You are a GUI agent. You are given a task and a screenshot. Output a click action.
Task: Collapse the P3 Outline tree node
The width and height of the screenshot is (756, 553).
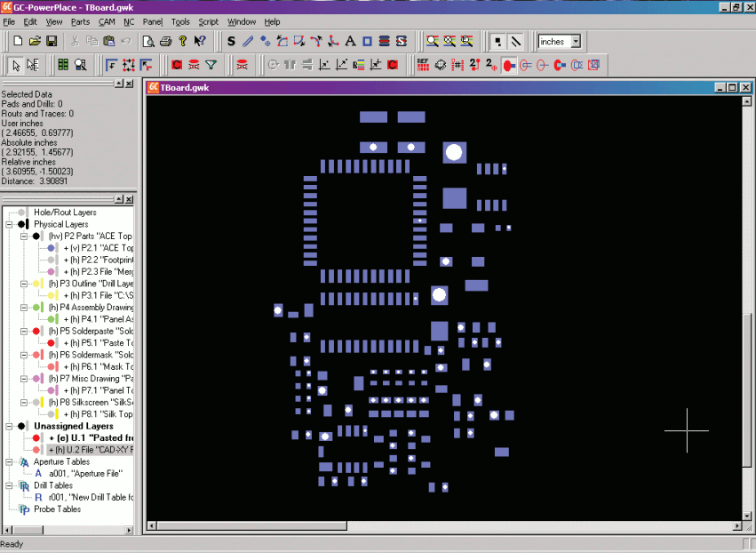tap(24, 284)
